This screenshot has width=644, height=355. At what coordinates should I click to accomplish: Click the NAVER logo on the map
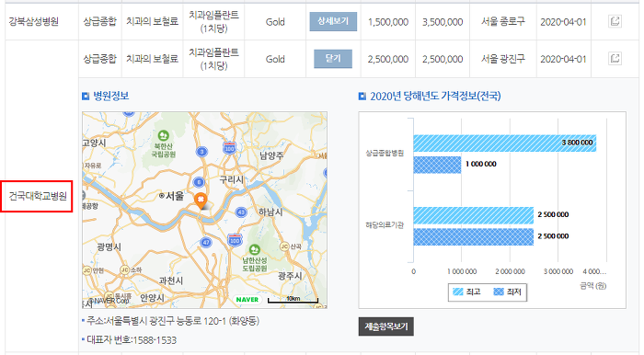click(x=247, y=300)
